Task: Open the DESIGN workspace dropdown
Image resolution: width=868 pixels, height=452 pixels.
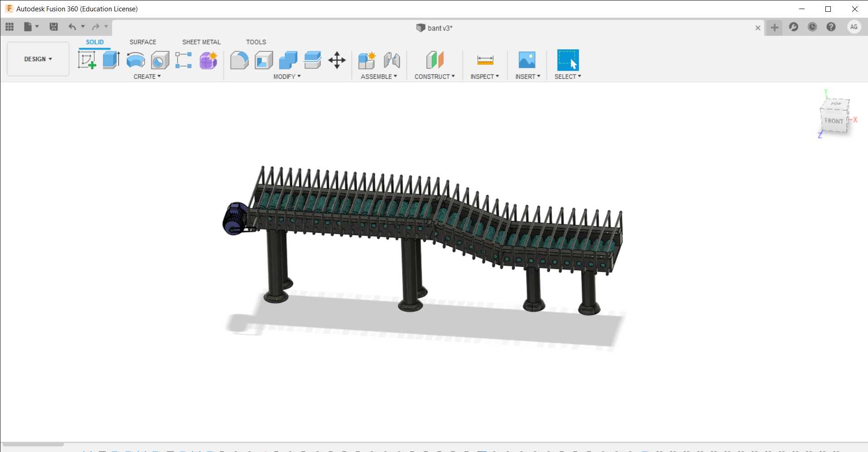Action: click(38, 59)
